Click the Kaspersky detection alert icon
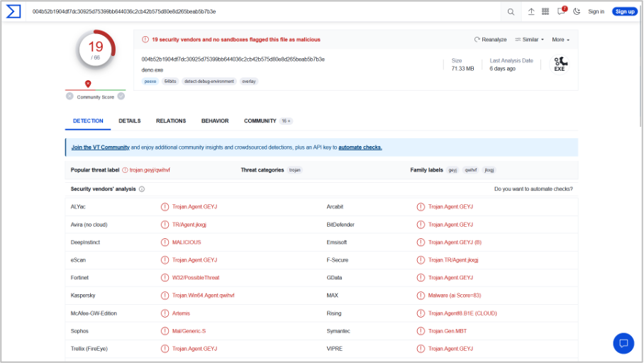644x363 pixels. tap(165, 295)
